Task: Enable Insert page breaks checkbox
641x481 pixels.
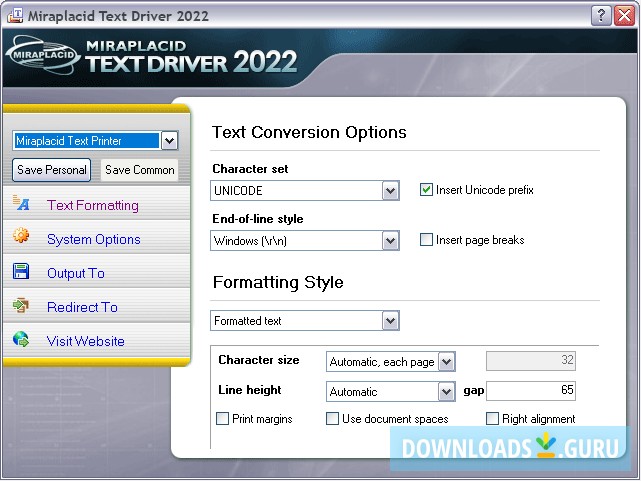Action: pos(426,239)
